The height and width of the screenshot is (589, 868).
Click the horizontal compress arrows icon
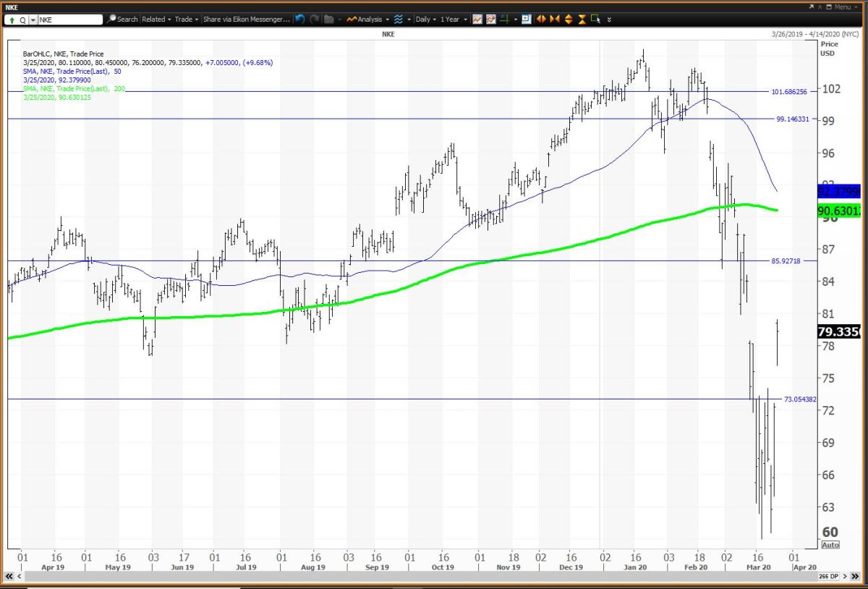pyautogui.click(x=554, y=20)
